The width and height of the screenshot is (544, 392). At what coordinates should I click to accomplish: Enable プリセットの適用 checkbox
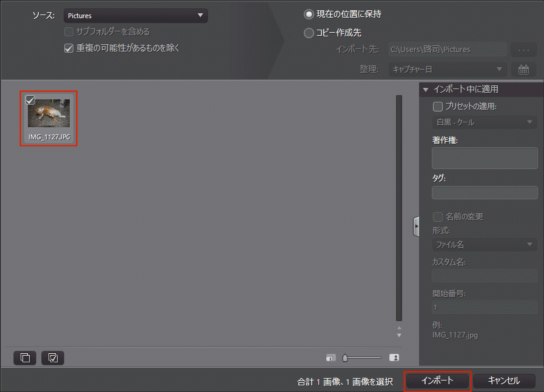point(437,107)
